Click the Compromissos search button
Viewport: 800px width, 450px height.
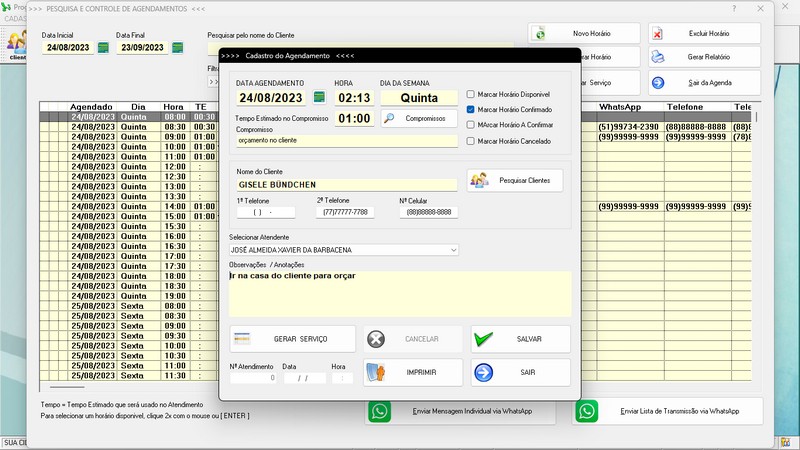(419, 118)
